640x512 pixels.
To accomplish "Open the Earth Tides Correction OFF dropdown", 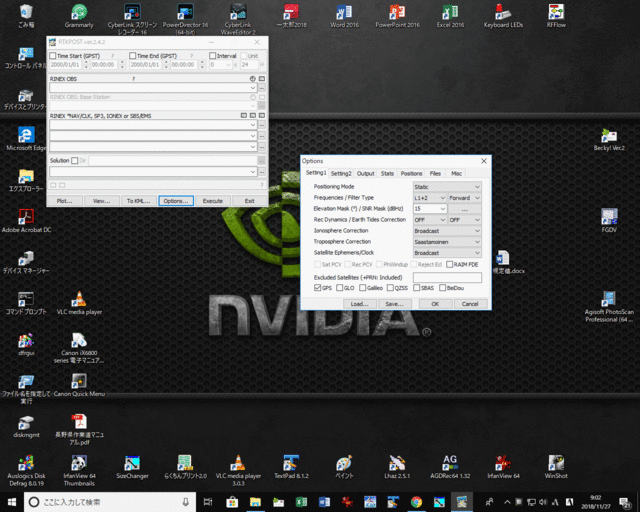I will (464, 220).
